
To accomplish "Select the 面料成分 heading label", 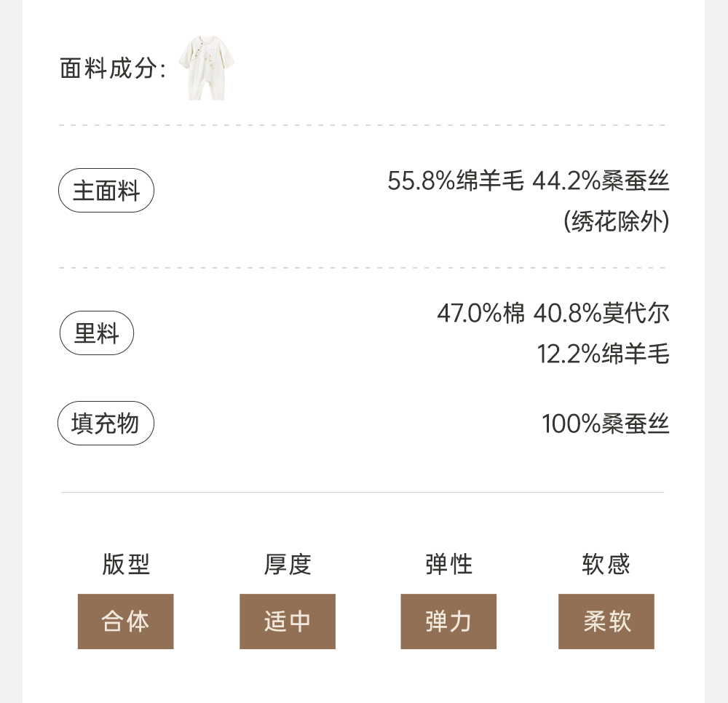I will coord(114,69).
